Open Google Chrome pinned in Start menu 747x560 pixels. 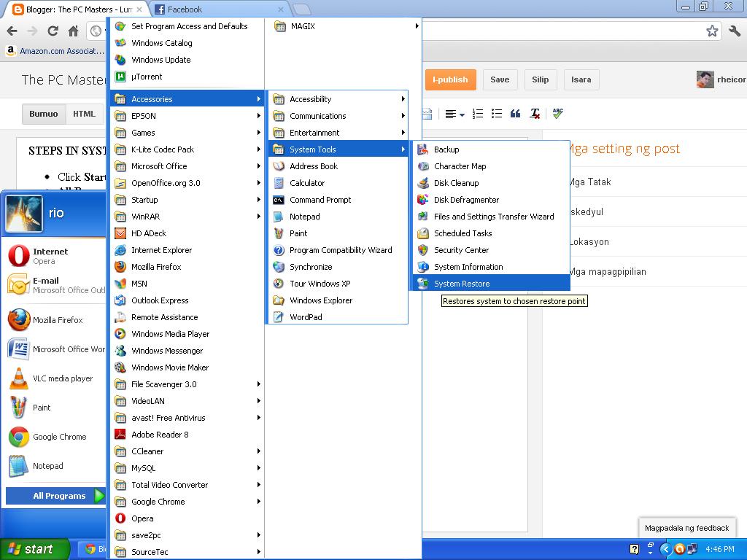(x=55, y=437)
